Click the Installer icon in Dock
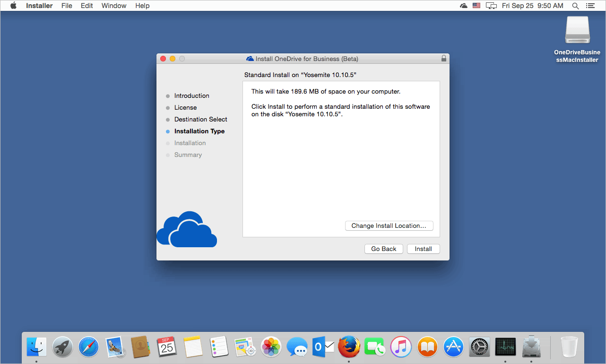 (531, 347)
